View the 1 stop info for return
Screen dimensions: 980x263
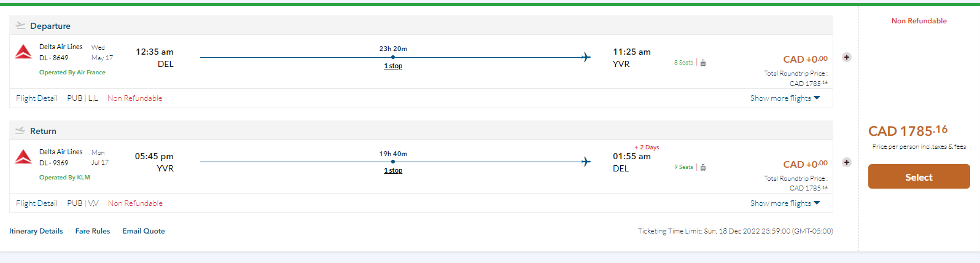click(x=393, y=170)
